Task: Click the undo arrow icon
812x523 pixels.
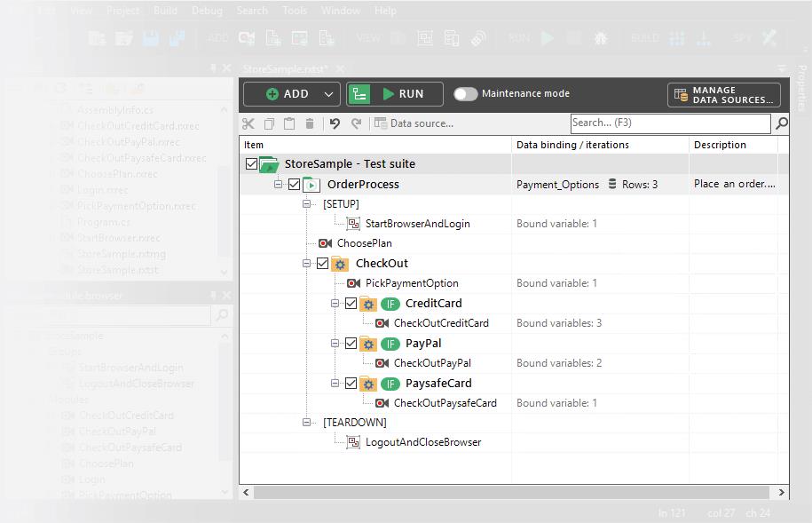Action: [x=335, y=123]
